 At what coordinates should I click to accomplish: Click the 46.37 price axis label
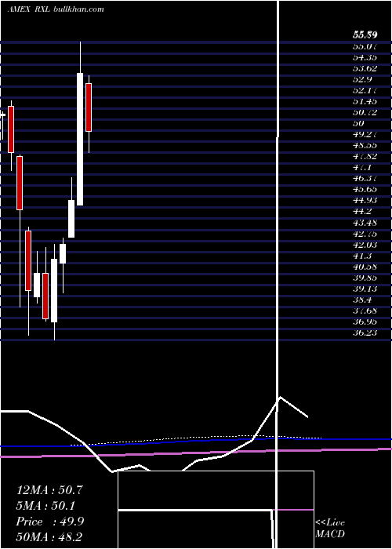point(365,178)
